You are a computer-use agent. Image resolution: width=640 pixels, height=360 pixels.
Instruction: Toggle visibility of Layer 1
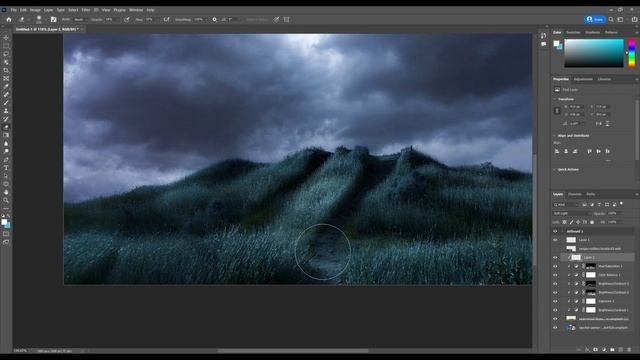coord(555,240)
